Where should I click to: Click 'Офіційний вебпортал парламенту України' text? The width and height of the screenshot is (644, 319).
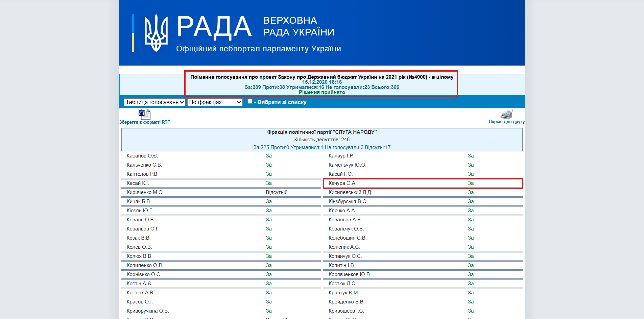point(259,49)
